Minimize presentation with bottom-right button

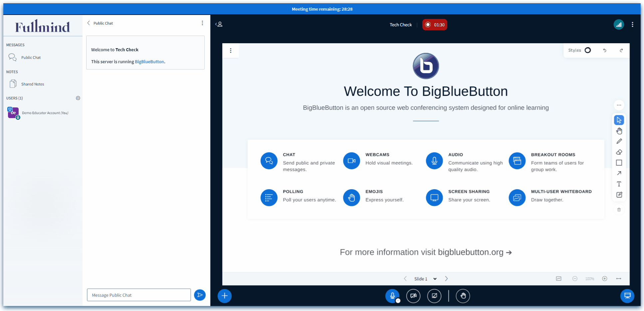pyautogui.click(x=627, y=296)
